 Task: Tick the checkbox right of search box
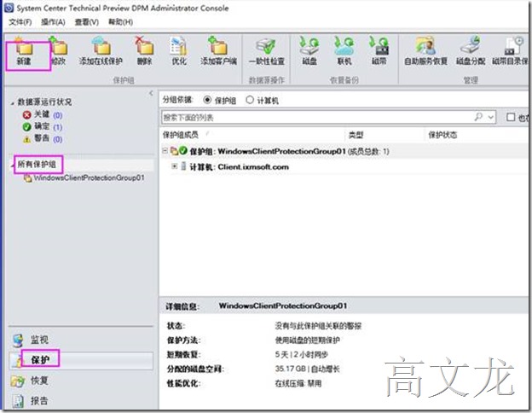511,117
